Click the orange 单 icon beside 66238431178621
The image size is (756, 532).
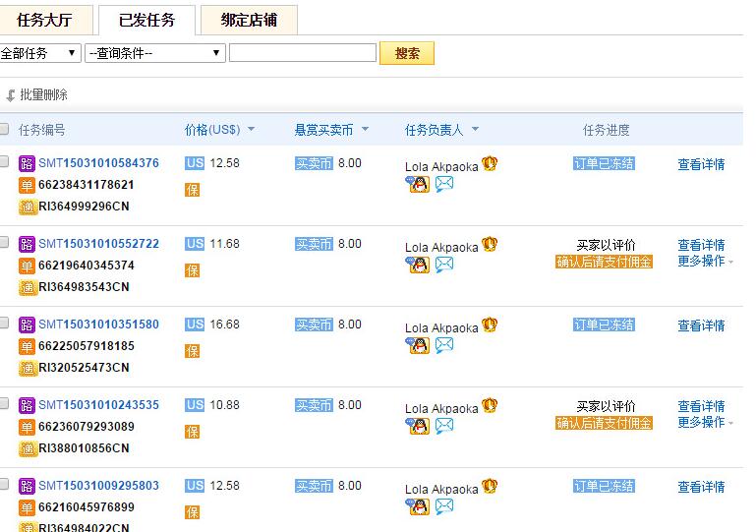coord(27,185)
